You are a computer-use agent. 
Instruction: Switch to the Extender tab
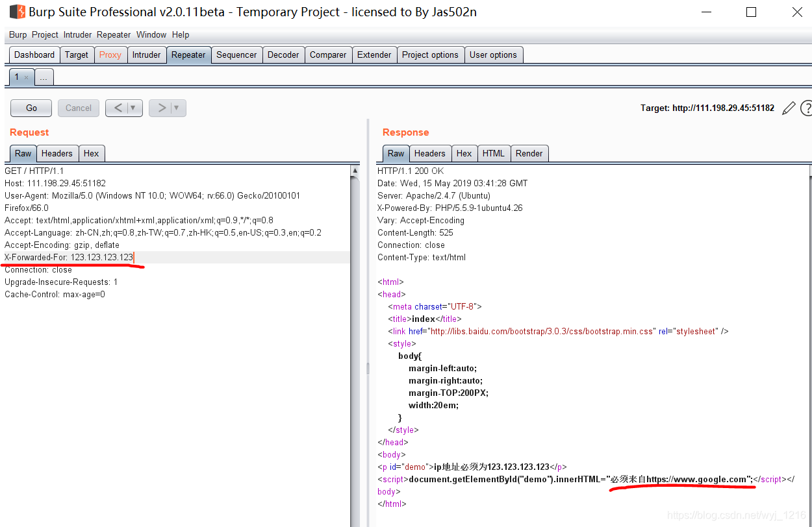pyautogui.click(x=374, y=55)
